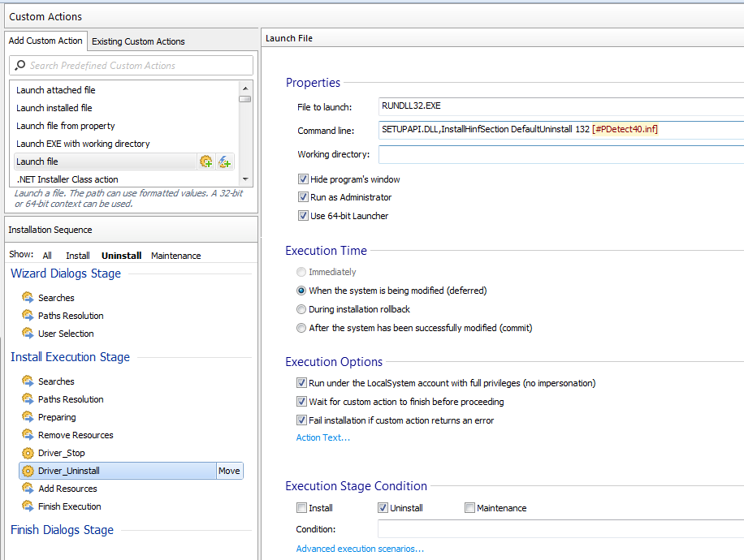The height and width of the screenshot is (560, 744).
Task: Select the Driver_Uninstall action icon
Action: tap(28, 471)
